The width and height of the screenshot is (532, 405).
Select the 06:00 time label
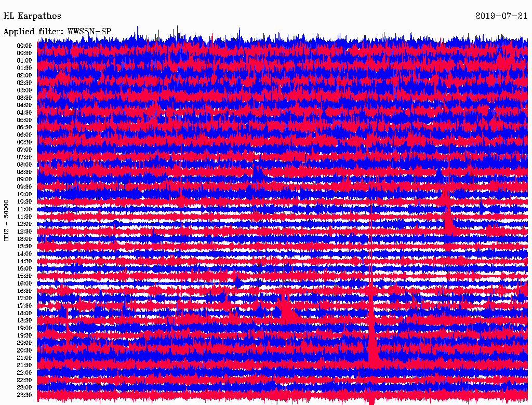click(x=24, y=134)
